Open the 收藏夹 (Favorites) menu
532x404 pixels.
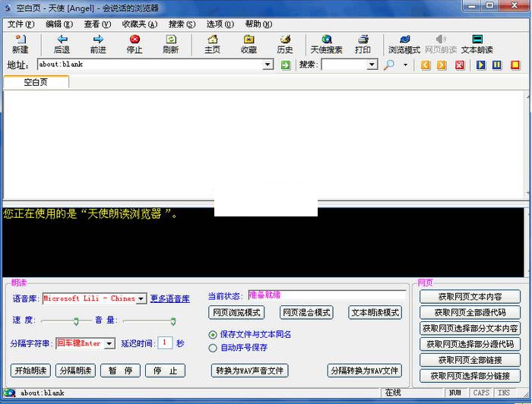point(139,24)
